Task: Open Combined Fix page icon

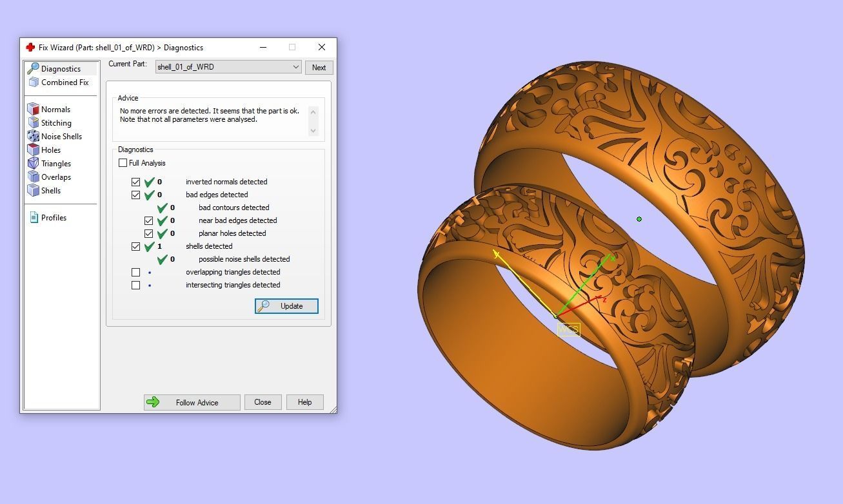Action: pyautogui.click(x=34, y=82)
